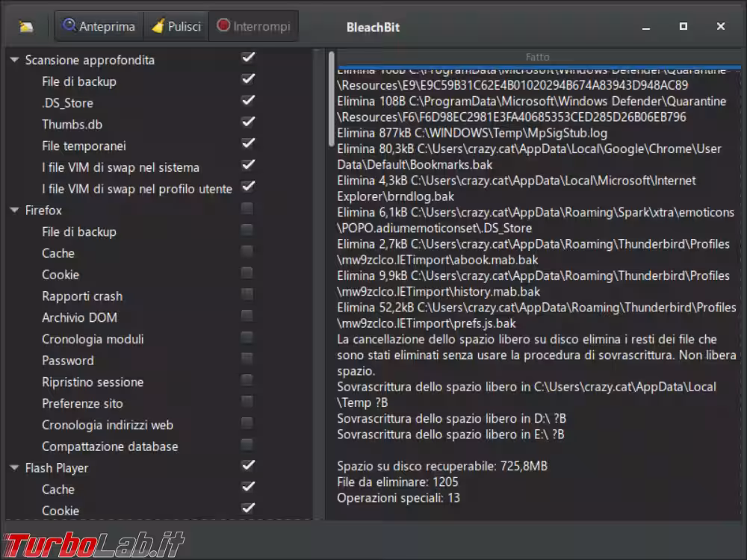Screen dimensions: 747x560
Task: Tick the Firefox Password checkbox
Action: click(x=247, y=358)
